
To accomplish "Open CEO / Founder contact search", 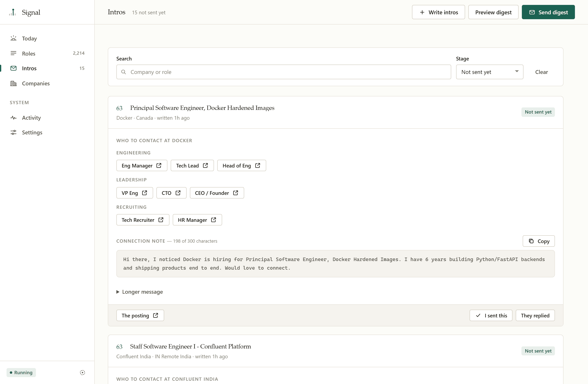I will click(217, 193).
